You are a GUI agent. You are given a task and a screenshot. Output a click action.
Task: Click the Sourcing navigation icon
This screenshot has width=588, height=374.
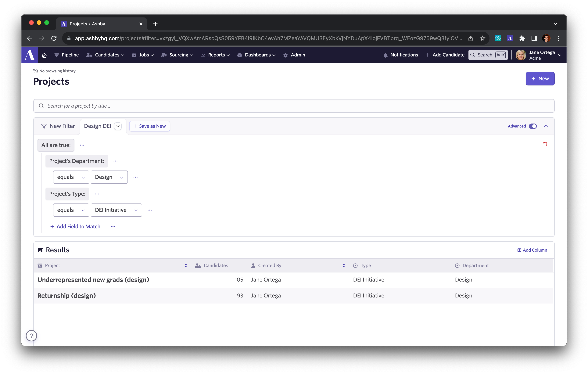click(164, 55)
